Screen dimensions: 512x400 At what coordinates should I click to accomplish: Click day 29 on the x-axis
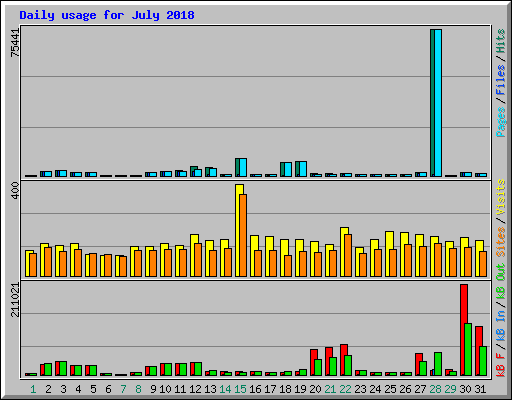coord(450,389)
